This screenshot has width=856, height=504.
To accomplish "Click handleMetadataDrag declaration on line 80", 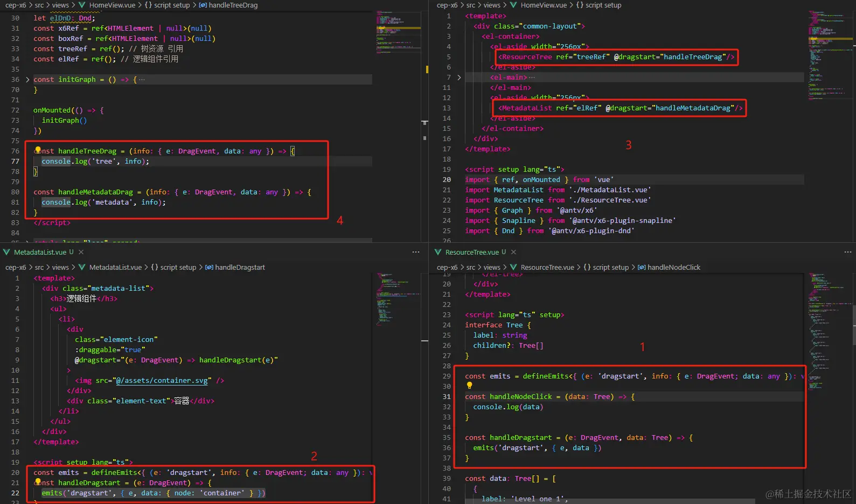I will click(x=95, y=192).
